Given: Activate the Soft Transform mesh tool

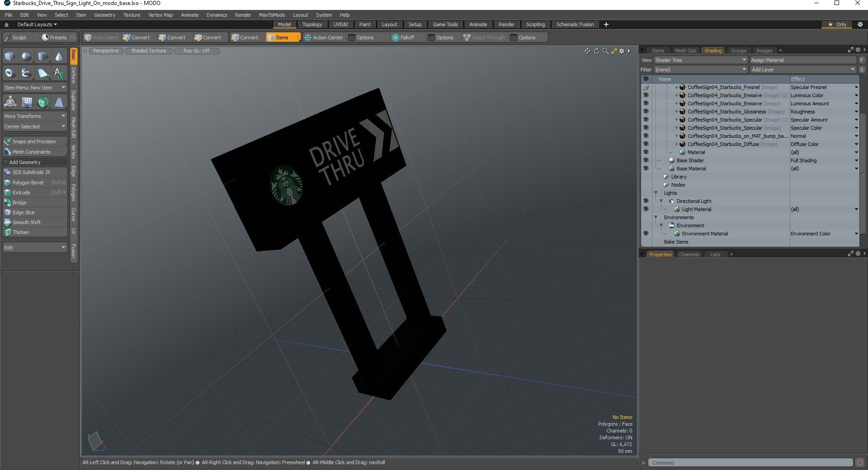Looking at the screenshot, I should (x=27, y=102).
